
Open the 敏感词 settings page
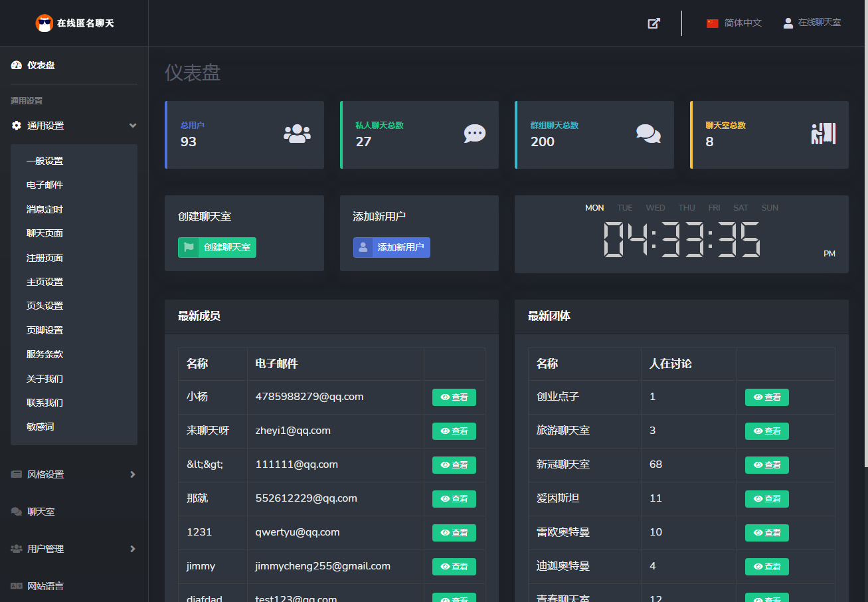coord(41,427)
